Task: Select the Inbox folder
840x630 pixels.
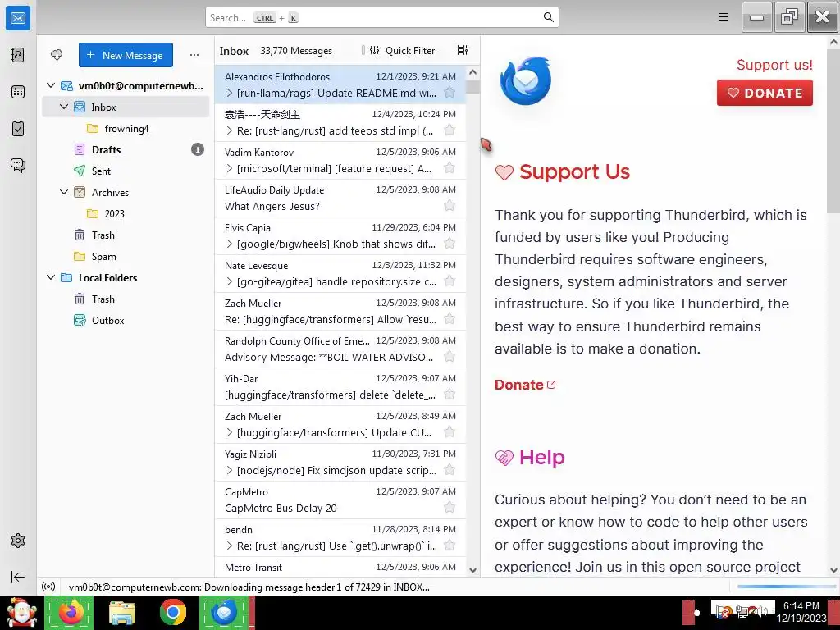Action: coord(126,107)
